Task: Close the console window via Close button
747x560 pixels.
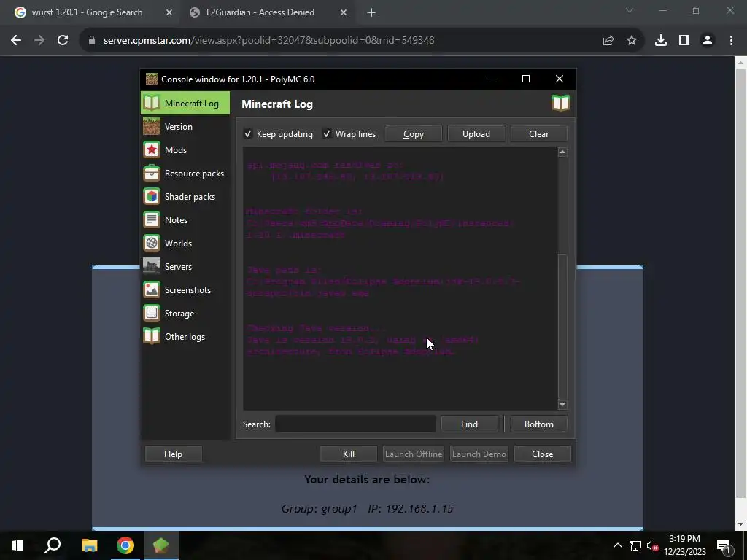Action: tap(543, 454)
